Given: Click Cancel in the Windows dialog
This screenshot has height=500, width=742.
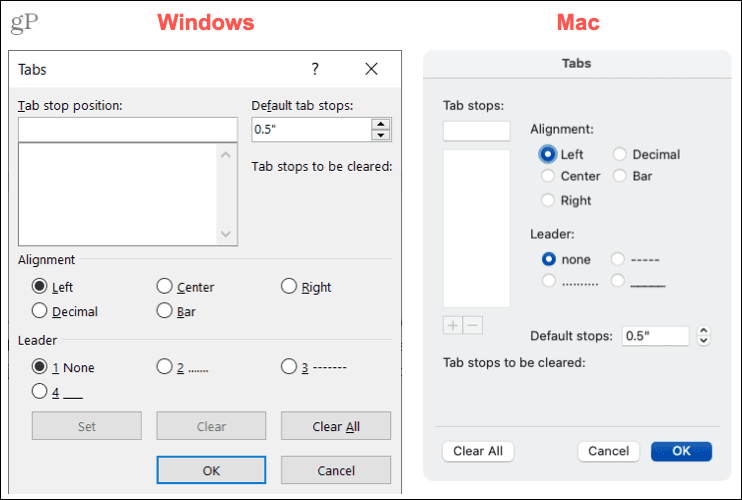Looking at the screenshot, I should pos(336,470).
